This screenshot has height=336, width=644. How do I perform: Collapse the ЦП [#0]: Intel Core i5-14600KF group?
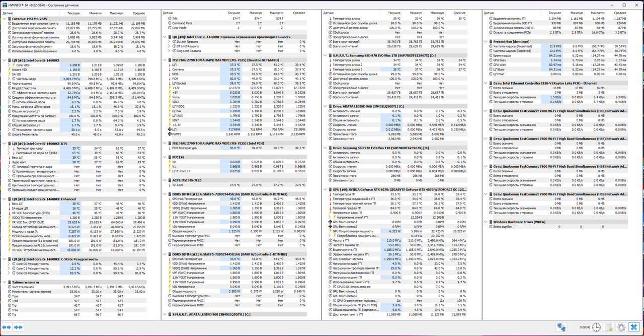pos(4,60)
